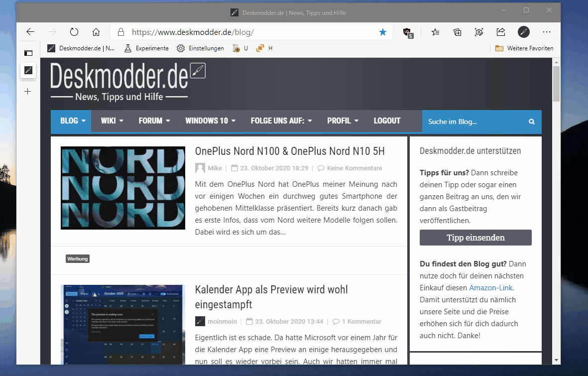
Task: Follow the Amazon-Link in the sidebar
Action: [490, 288]
